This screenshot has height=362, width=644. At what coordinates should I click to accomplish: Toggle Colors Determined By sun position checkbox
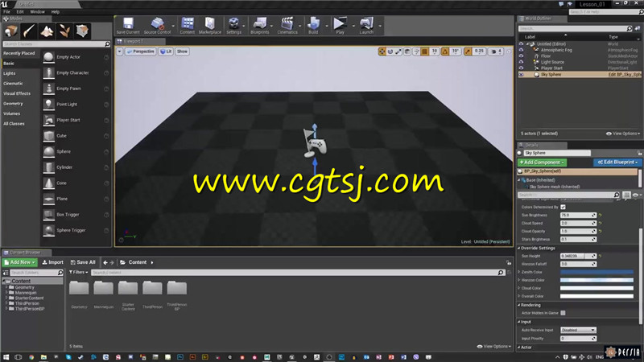click(563, 207)
